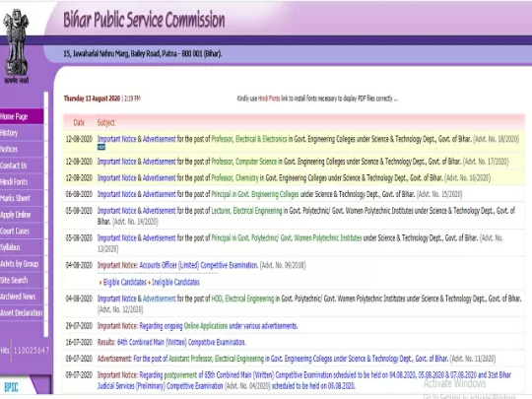Open the Home Page menu item
The height and width of the screenshot is (399, 532).
point(22,116)
